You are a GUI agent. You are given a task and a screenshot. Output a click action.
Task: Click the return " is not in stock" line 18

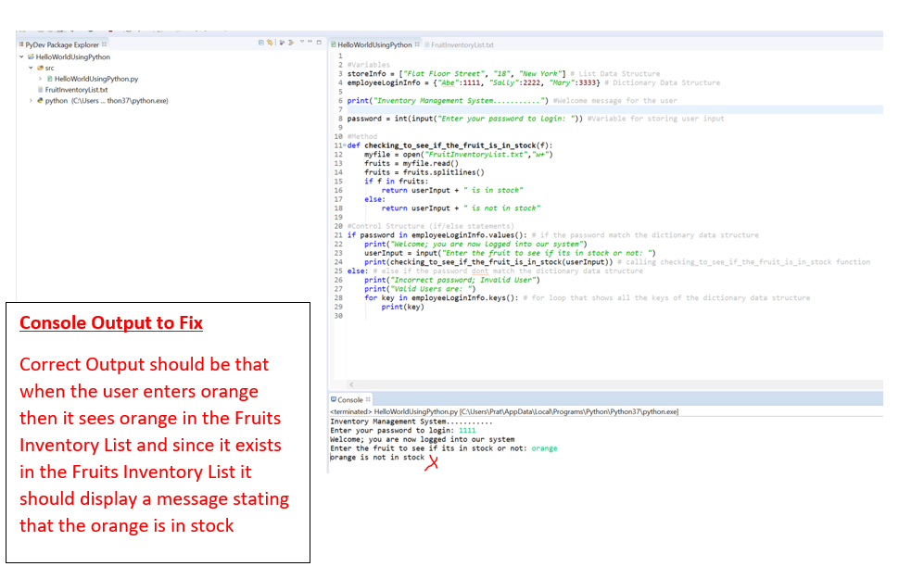461,208
